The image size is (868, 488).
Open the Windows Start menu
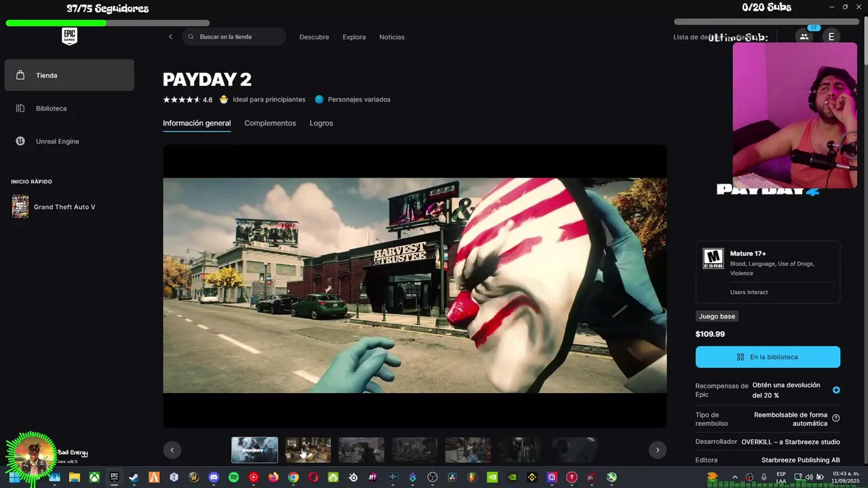15,477
